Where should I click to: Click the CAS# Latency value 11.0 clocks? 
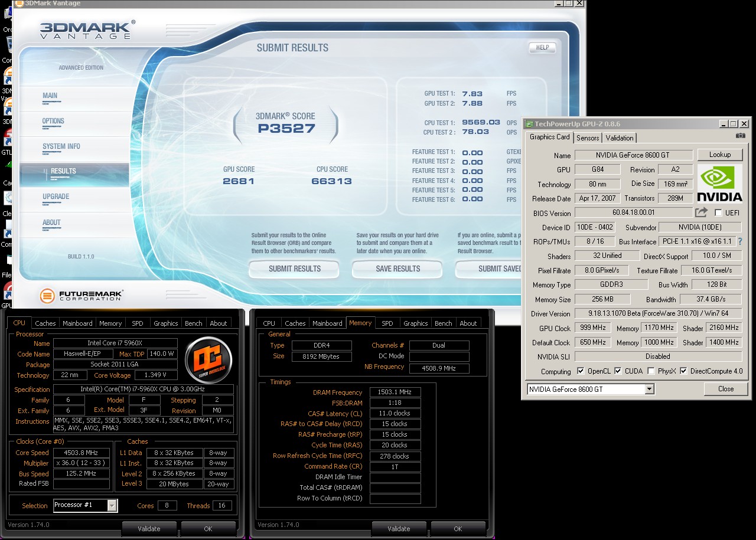tap(395, 413)
